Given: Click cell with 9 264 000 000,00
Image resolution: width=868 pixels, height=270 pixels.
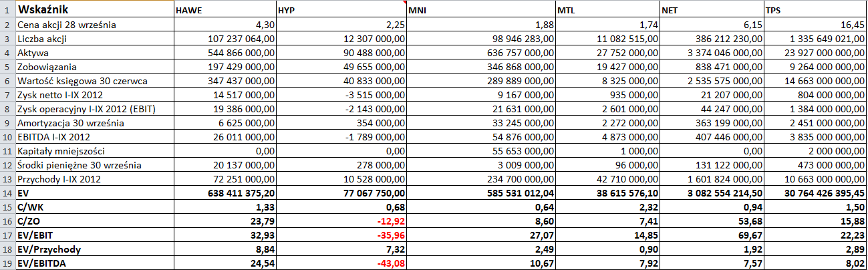Looking at the screenshot, I should 815,67.
